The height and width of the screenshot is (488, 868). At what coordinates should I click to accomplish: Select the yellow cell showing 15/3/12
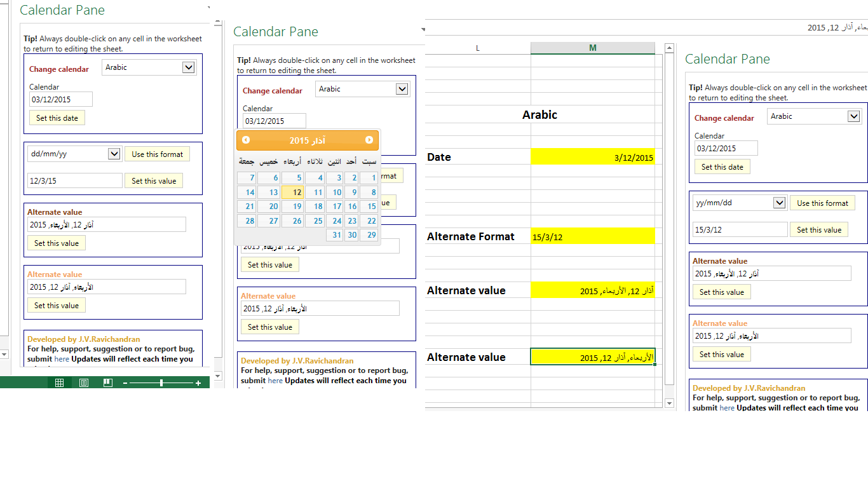[x=593, y=236]
